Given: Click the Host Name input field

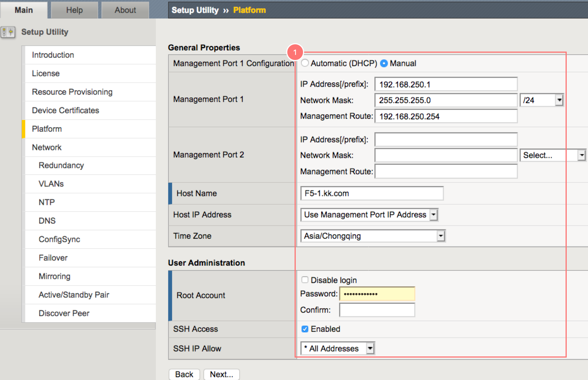Looking at the screenshot, I should pos(372,193).
